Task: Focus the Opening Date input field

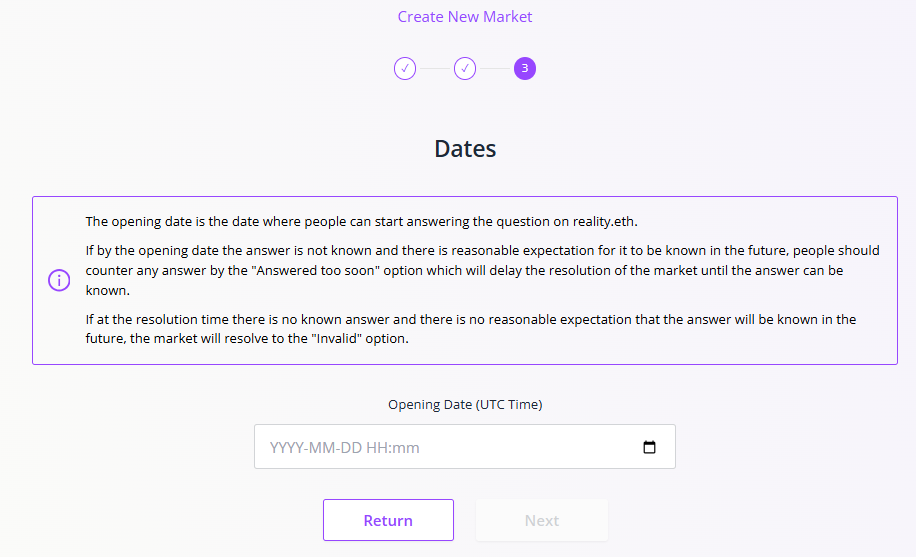Action: point(464,447)
